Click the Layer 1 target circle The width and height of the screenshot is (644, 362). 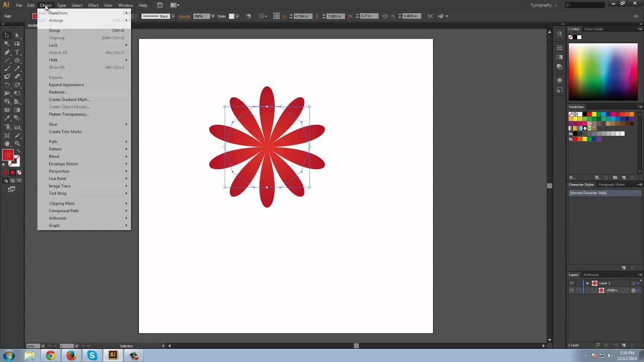tap(633, 283)
